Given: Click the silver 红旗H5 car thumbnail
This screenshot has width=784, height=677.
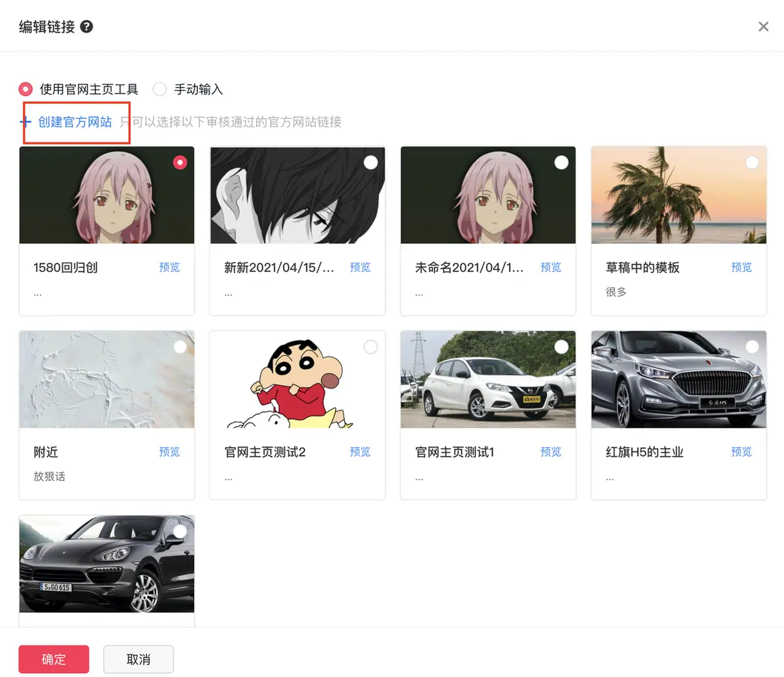Looking at the screenshot, I should pos(679,379).
